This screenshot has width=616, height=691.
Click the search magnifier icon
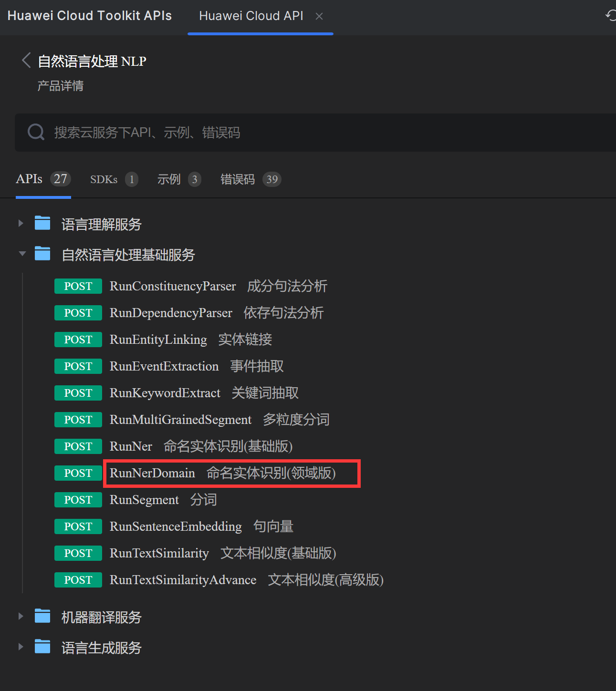[x=36, y=132]
